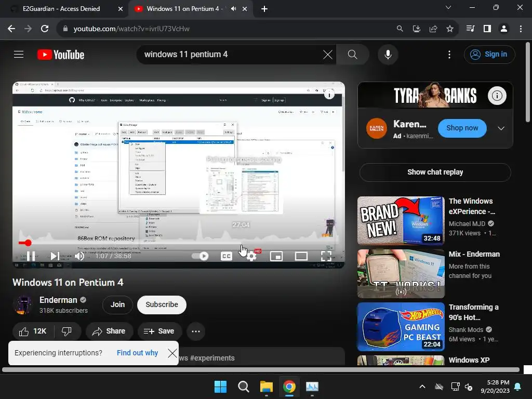Select Windows 11 on Pentium 4 tab
Screen dimensions: 532x399
(x=184, y=9)
